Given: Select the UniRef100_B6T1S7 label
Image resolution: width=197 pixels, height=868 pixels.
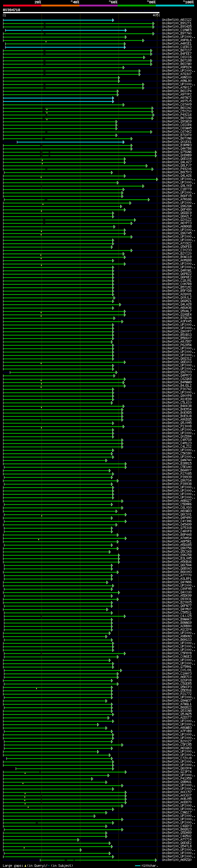Looking at the screenshot, I should click(x=177, y=50).
